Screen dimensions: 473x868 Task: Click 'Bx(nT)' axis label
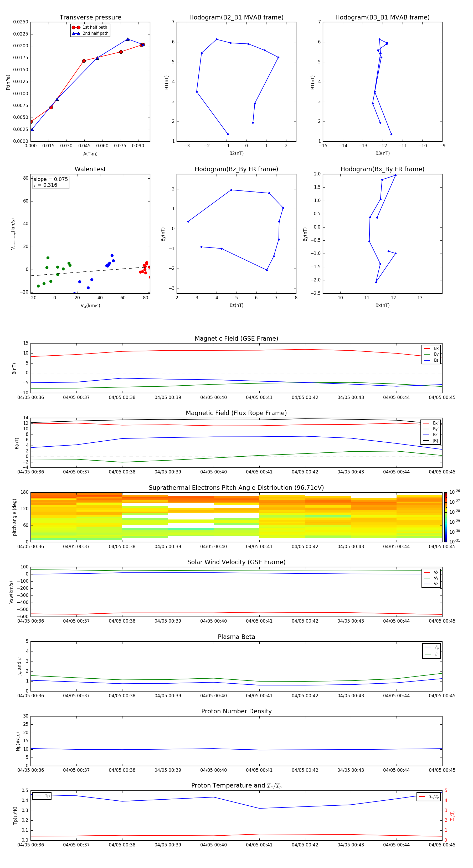pyautogui.click(x=382, y=306)
